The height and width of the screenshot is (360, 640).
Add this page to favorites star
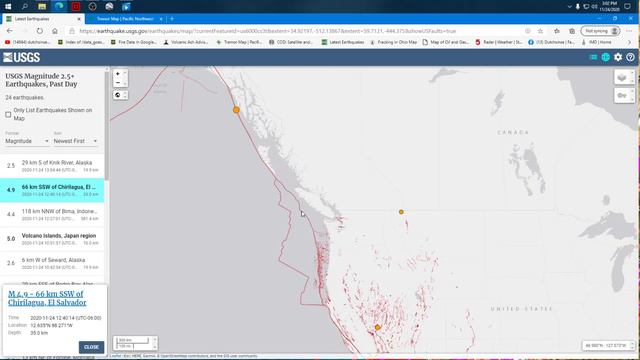tap(540, 31)
